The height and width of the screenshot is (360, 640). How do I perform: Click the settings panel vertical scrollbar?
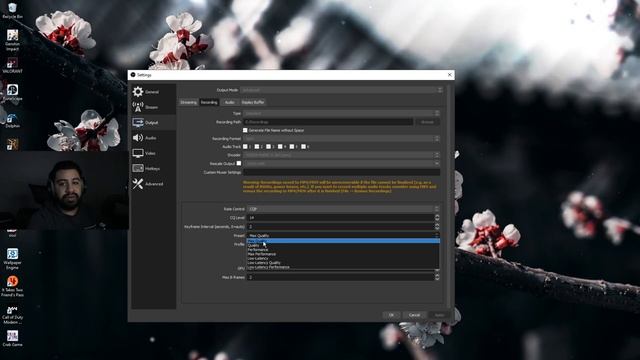pyautogui.click(x=449, y=196)
